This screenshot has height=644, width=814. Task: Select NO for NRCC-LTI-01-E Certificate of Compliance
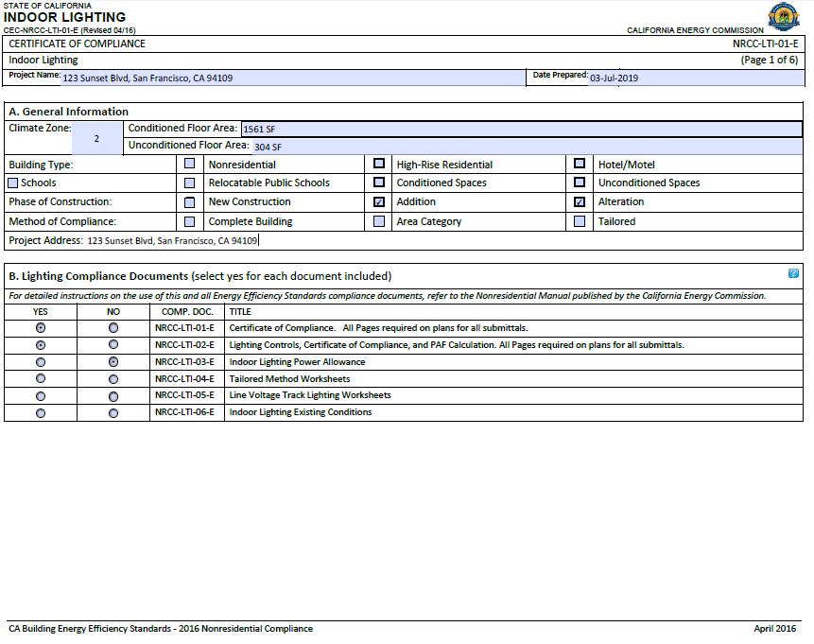[x=113, y=328]
